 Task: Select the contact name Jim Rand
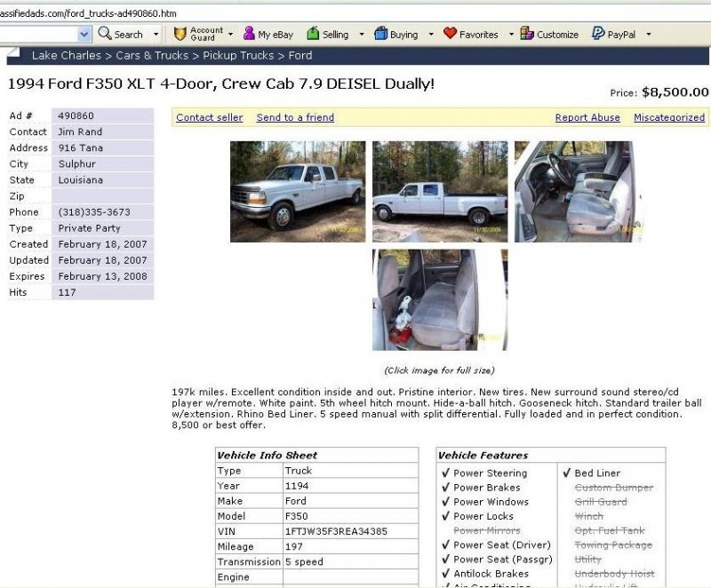coord(80,131)
